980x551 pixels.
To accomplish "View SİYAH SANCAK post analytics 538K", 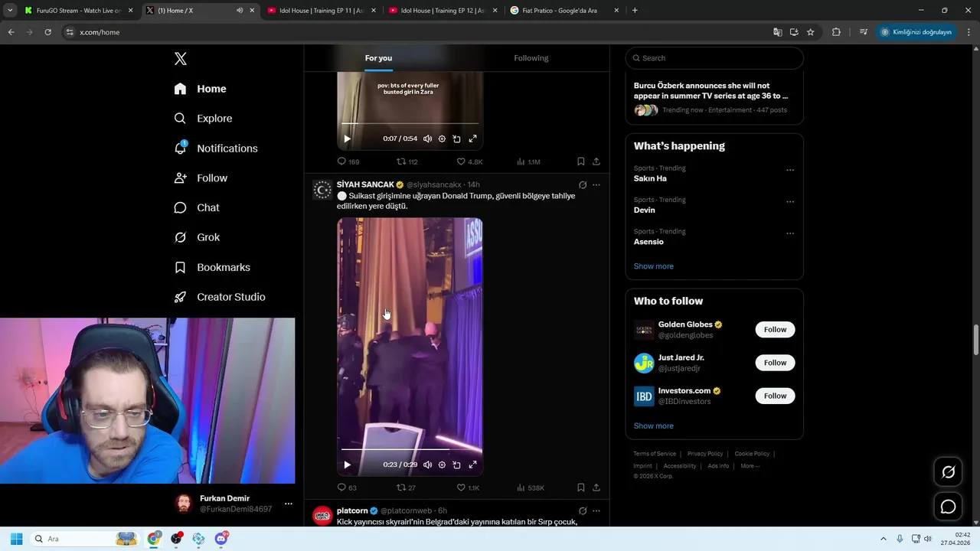I will click(x=531, y=487).
